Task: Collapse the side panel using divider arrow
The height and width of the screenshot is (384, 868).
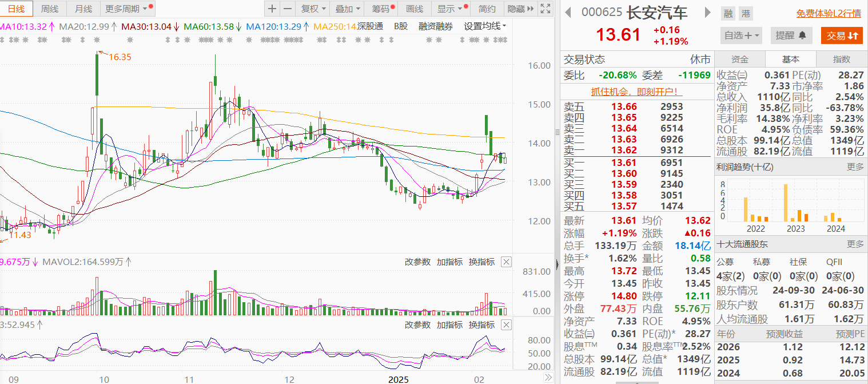Action: click(557, 263)
